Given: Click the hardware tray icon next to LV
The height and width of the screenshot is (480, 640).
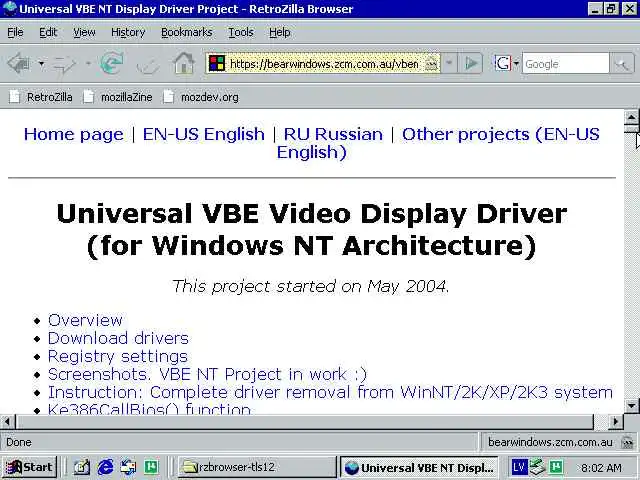Looking at the screenshot, I should pos(538,467).
